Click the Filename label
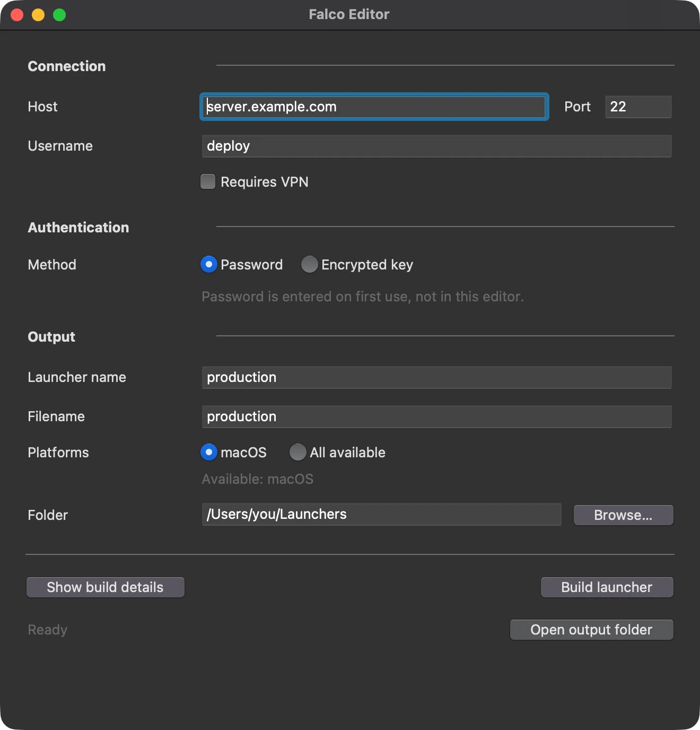Screen dimensions: 700x730 (56, 416)
